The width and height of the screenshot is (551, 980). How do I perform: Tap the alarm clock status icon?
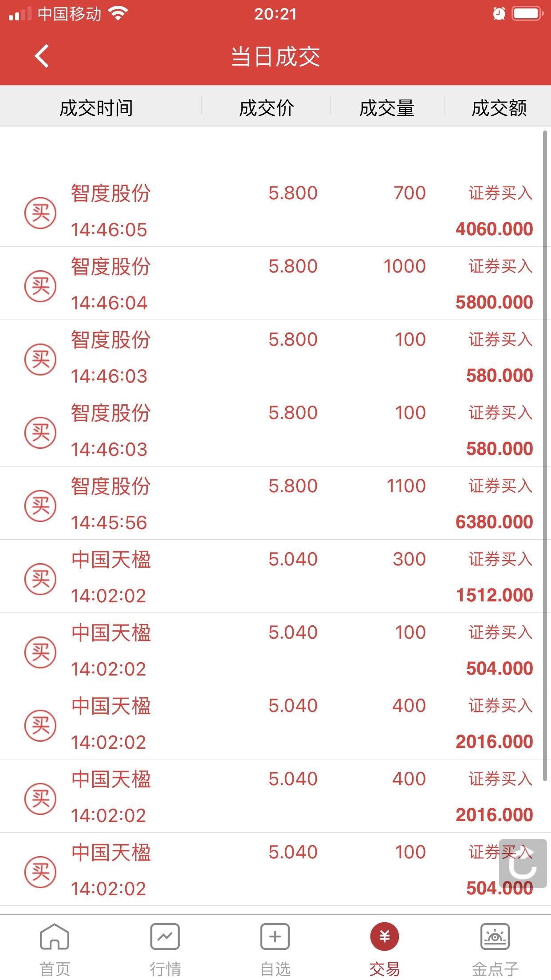[x=499, y=14]
